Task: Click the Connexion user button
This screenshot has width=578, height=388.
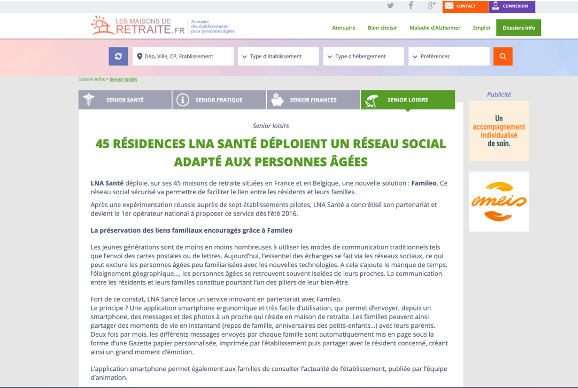Action: [512, 6]
